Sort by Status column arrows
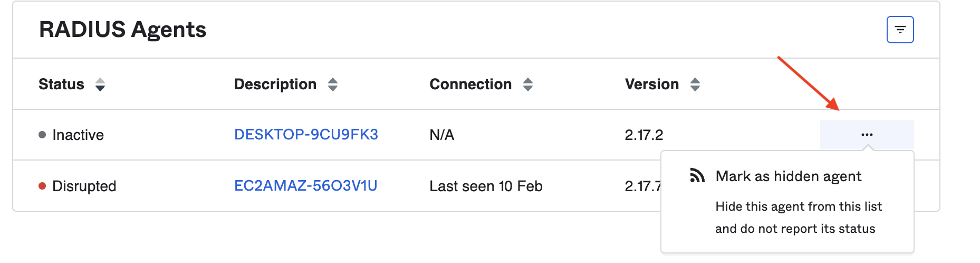This screenshot has height=263, width=980. pos(100,84)
